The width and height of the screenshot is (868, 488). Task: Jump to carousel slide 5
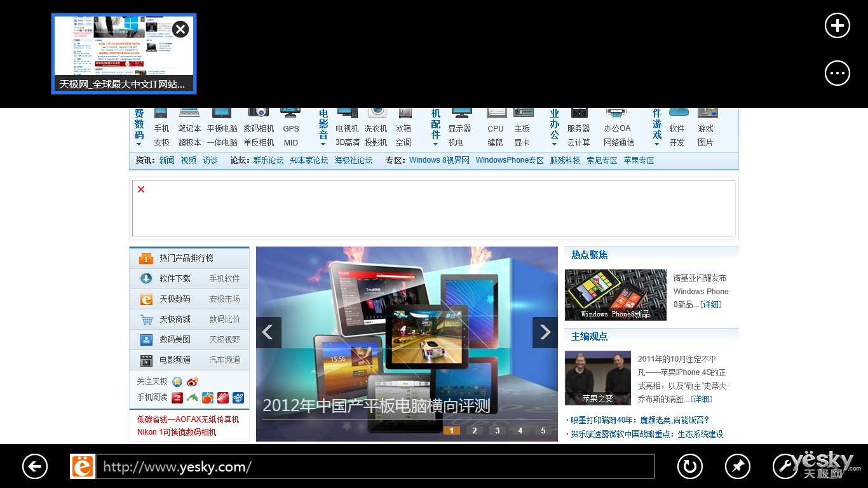point(543,431)
